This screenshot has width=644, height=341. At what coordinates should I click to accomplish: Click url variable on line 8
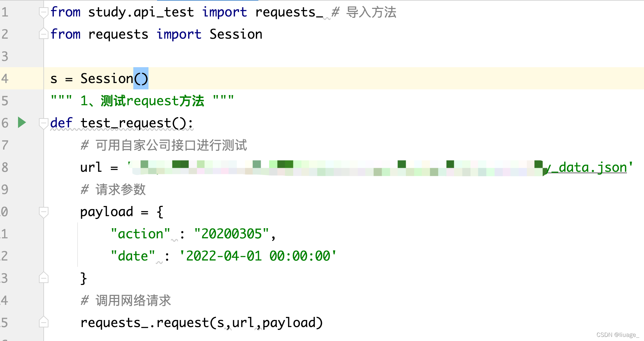[91, 167]
